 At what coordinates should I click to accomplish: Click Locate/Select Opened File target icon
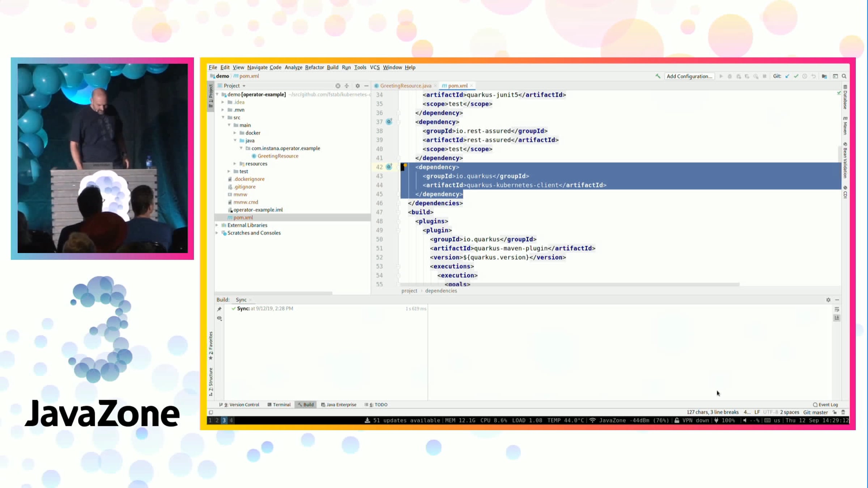[x=338, y=86]
